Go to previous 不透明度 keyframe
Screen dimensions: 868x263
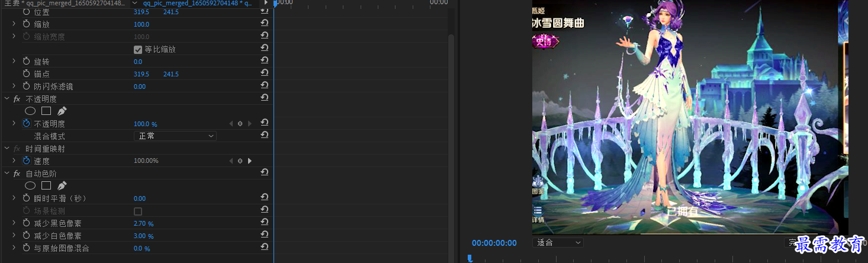231,124
